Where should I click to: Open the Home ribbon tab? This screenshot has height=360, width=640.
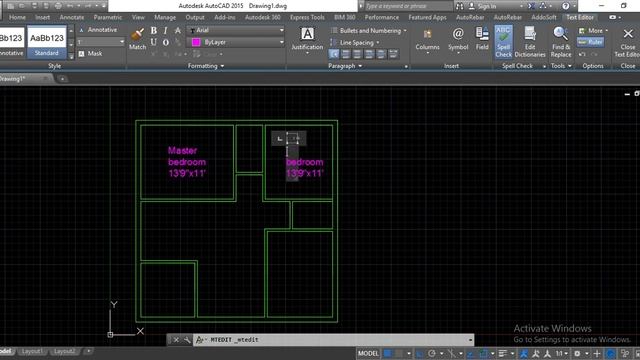[17, 17]
